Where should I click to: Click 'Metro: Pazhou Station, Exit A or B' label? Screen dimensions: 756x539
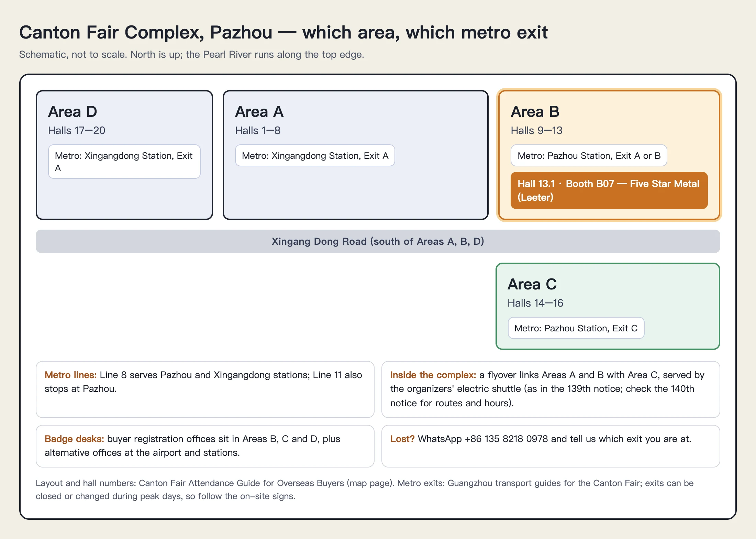(x=589, y=156)
